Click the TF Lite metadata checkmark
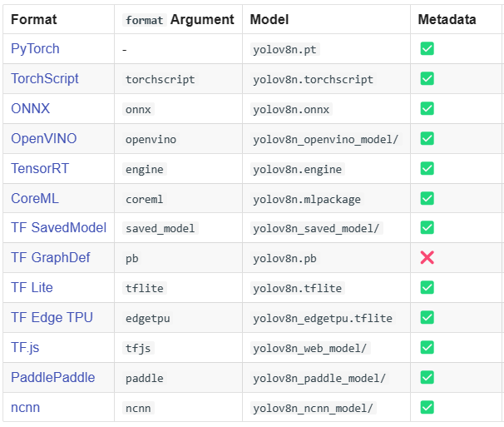504x427 pixels. 427,288
